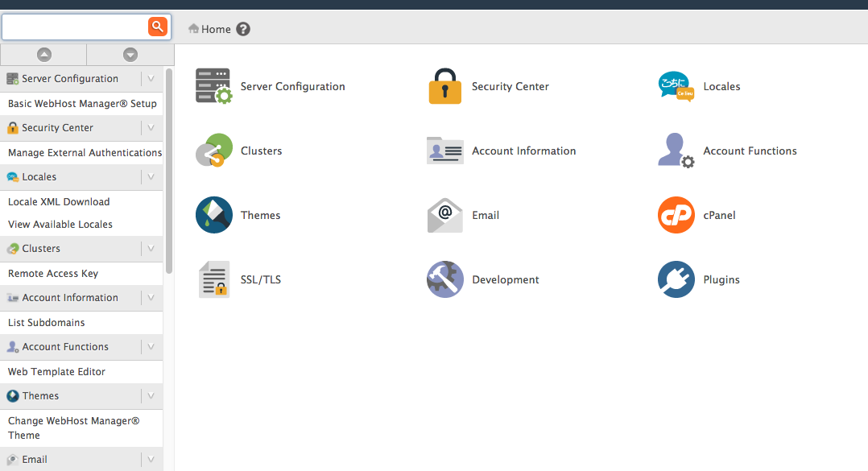
Task: Click small Themes icon in sidebar
Action: 12,396
